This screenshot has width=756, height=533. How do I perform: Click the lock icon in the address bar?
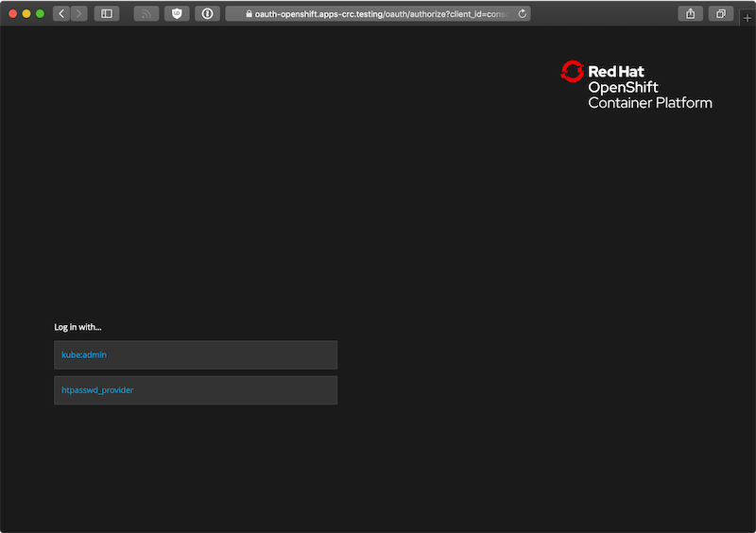coord(249,14)
